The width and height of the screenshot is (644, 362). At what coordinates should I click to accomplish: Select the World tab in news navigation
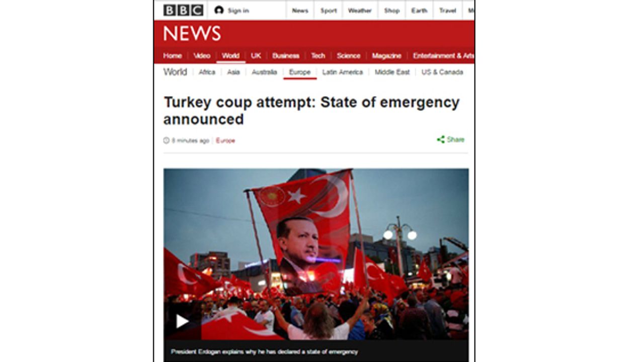click(230, 56)
